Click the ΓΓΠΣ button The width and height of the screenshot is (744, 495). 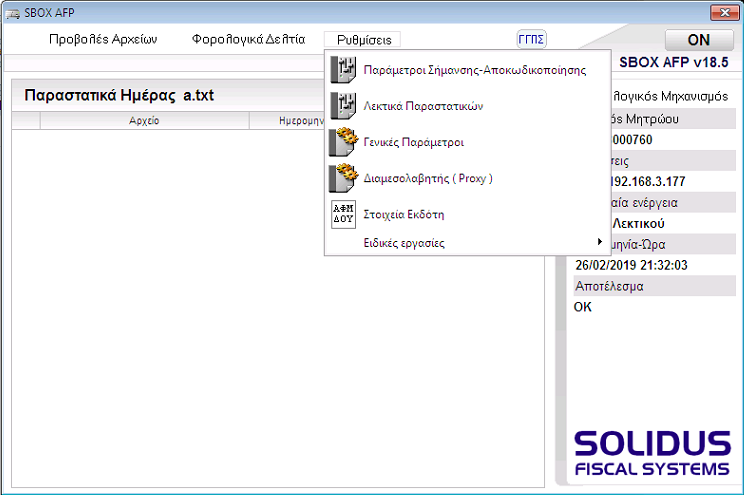(531, 39)
